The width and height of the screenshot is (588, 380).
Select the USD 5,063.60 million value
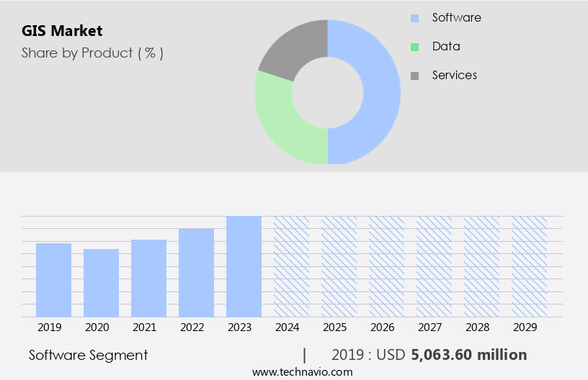tap(468, 355)
